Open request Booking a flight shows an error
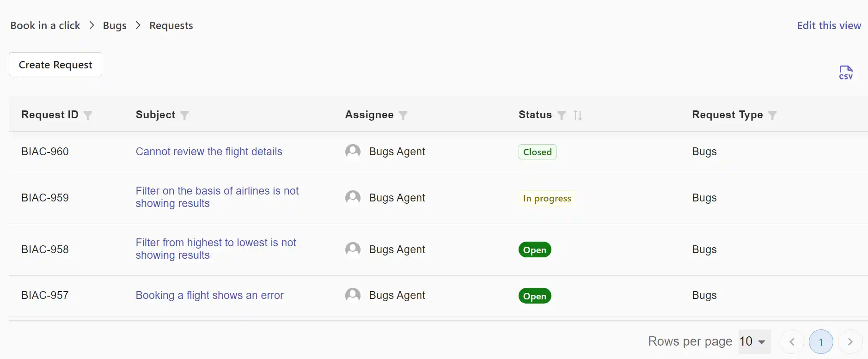 pyautogui.click(x=209, y=295)
